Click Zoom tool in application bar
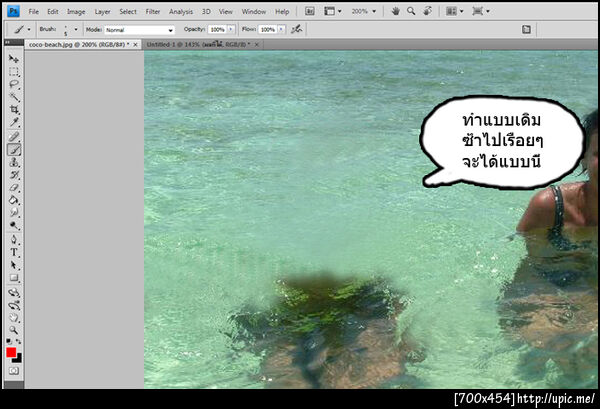600x409 pixels. tap(411, 11)
